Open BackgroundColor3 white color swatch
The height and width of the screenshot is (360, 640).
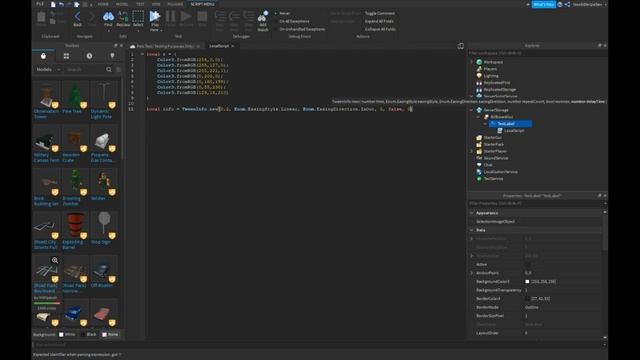click(527, 282)
